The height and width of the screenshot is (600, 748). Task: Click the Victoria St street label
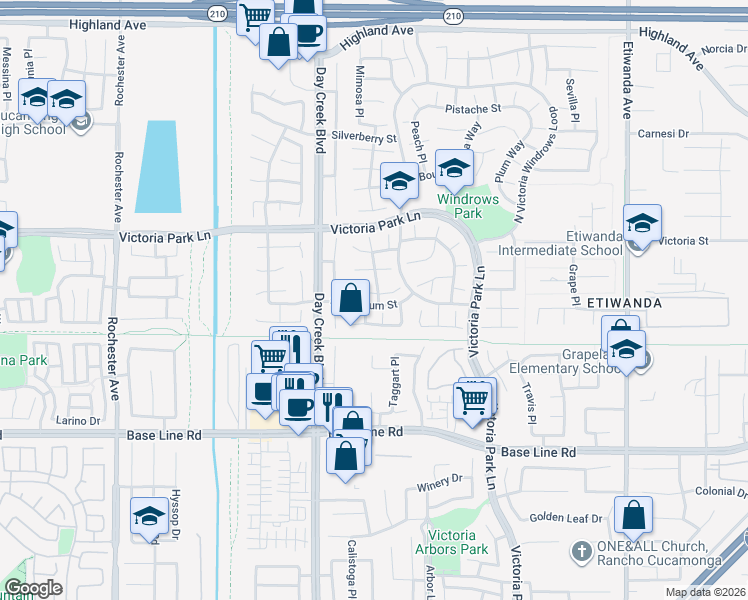click(683, 241)
